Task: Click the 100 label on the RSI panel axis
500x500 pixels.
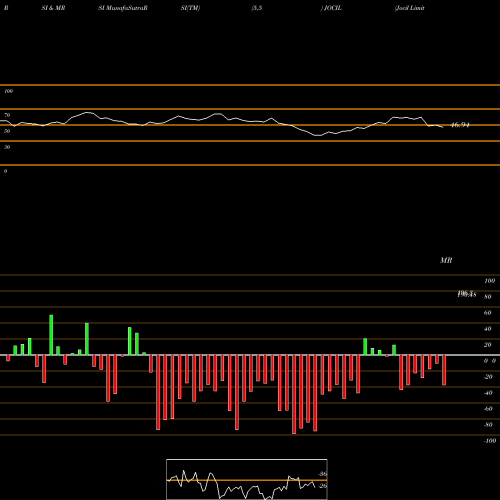Action: (8, 91)
